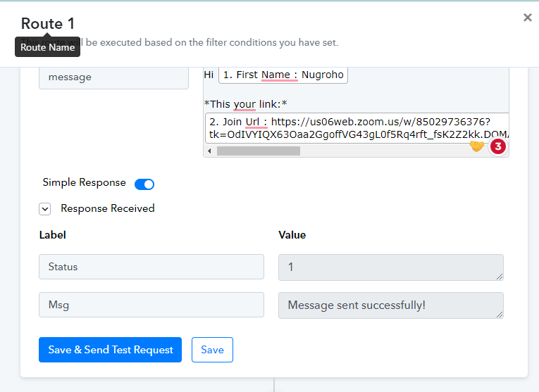539x392 pixels.
Task: Click resize handle of Msg value field
Action: (500, 315)
